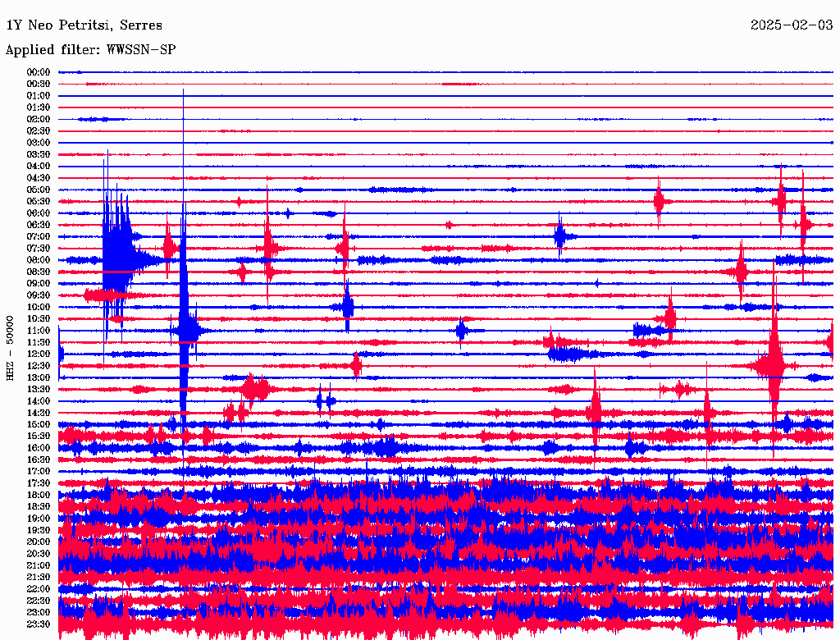Pick the 02:30 time row label
Image resolution: width=840 pixels, height=640 pixels.
[39, 131]
